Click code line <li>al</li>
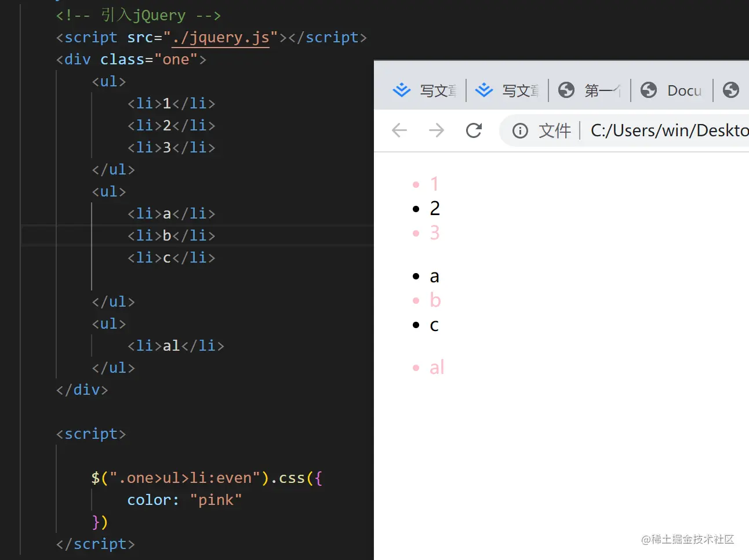Screen dimensions: 749x560 point(176,346)
